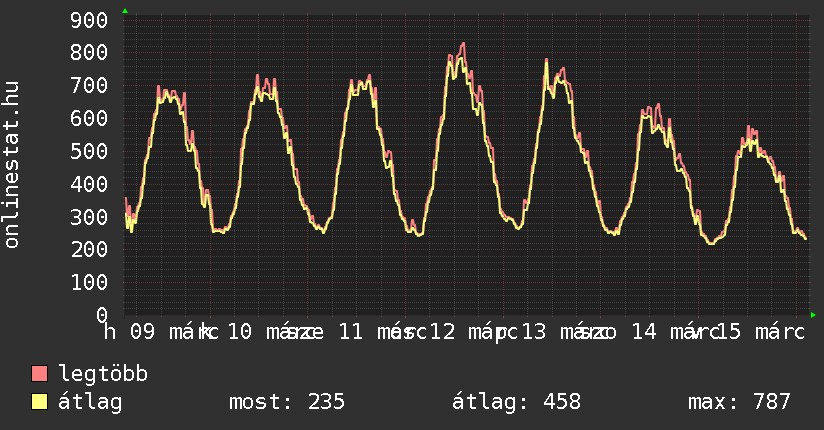The image size is (824, 430).
Task: Click the vertical onlinestat.hu watermark
Action: 13,166
